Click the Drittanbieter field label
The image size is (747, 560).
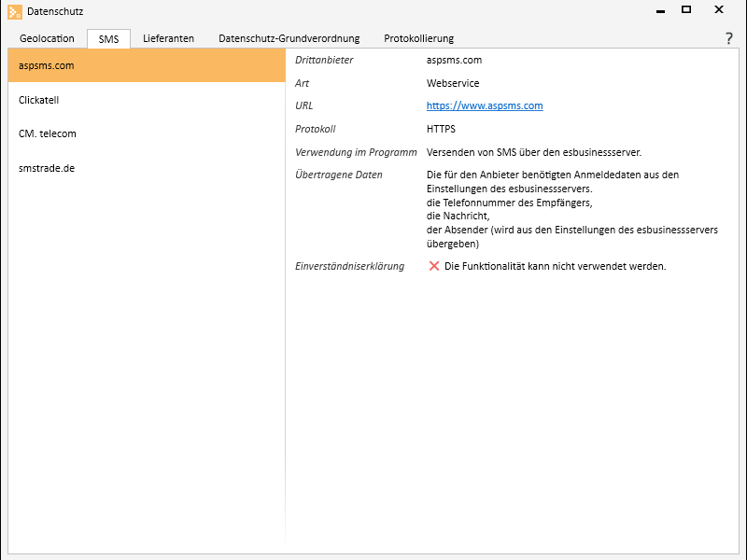click(324, 60)
